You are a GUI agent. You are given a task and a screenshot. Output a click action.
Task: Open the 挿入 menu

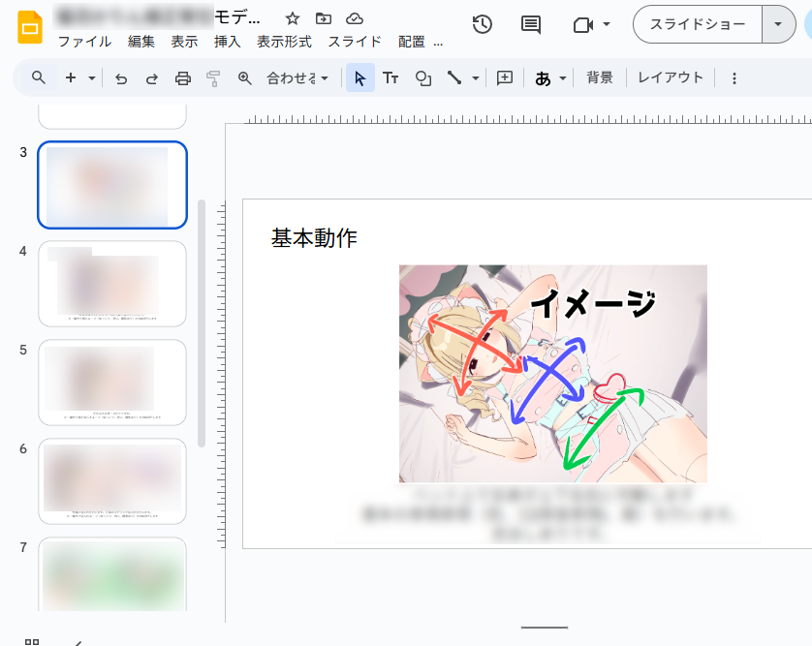227,42
